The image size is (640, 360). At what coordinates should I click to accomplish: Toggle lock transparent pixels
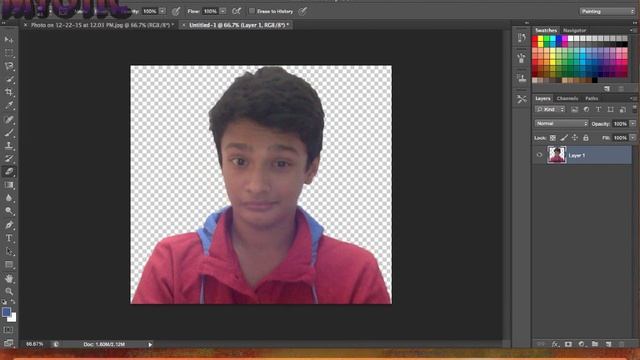click(x=553, y=138)
